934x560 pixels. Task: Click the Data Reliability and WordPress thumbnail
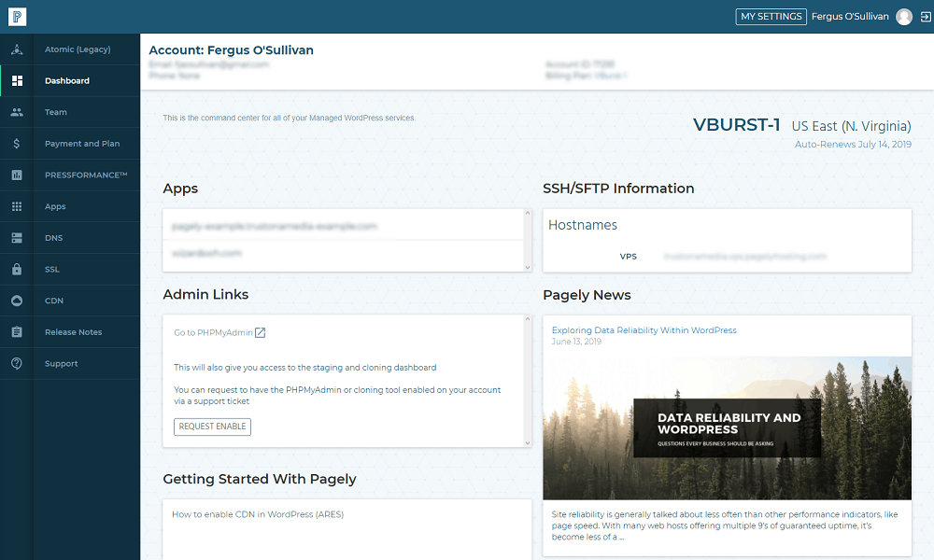[727, 427]
